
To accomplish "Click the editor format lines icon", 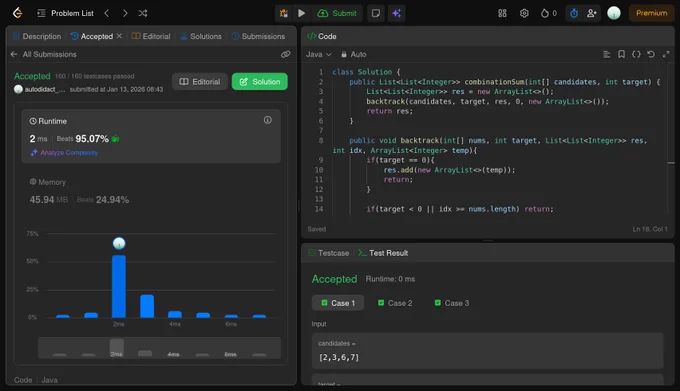I will (x=607, y=54).
